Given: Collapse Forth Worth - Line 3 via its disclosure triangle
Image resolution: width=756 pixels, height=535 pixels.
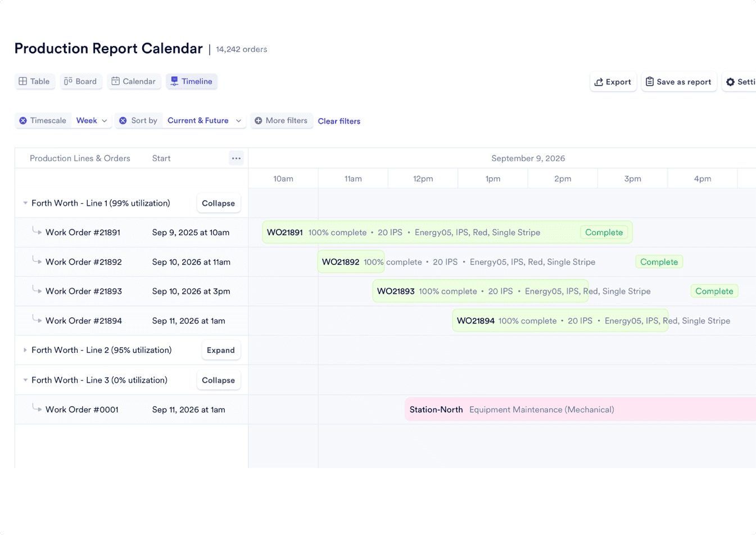Looking at the screenshot, I should (25, 380).
